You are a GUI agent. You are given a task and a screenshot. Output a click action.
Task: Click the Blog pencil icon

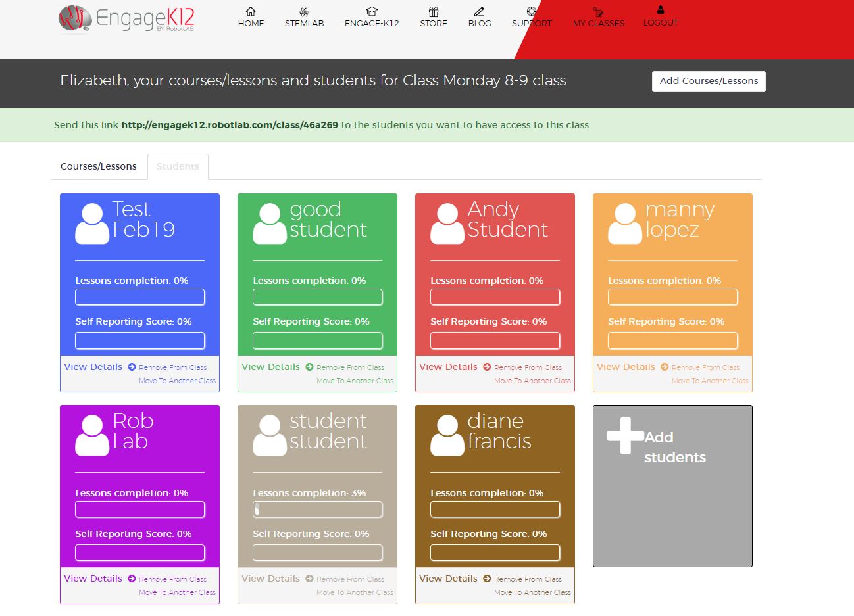click(479, 11)
